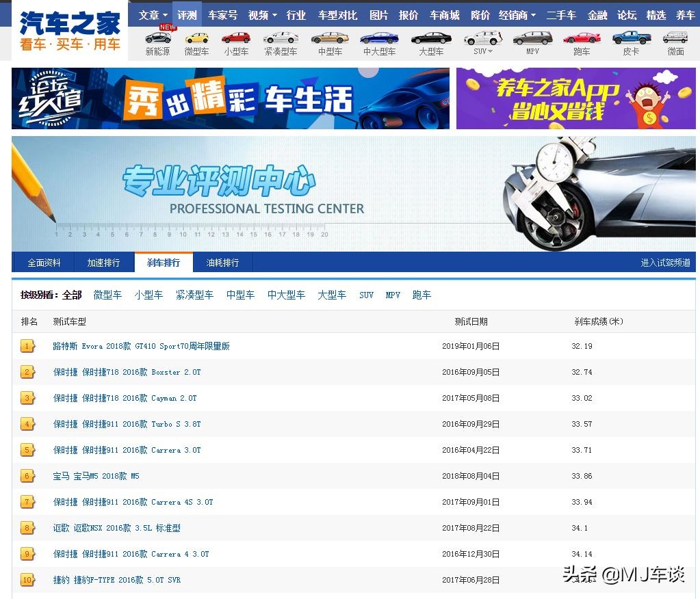Open 讴歌NSX 2016款 3.5L 标准型 entry
This screenshot has height=599, width=700.
(116, 528)
